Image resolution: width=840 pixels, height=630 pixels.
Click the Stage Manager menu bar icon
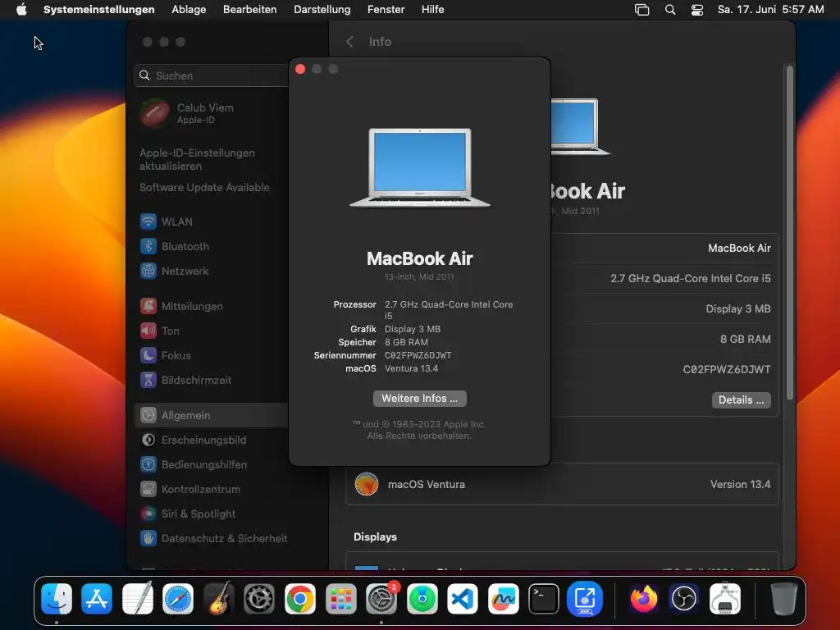(x=641, y=9)
